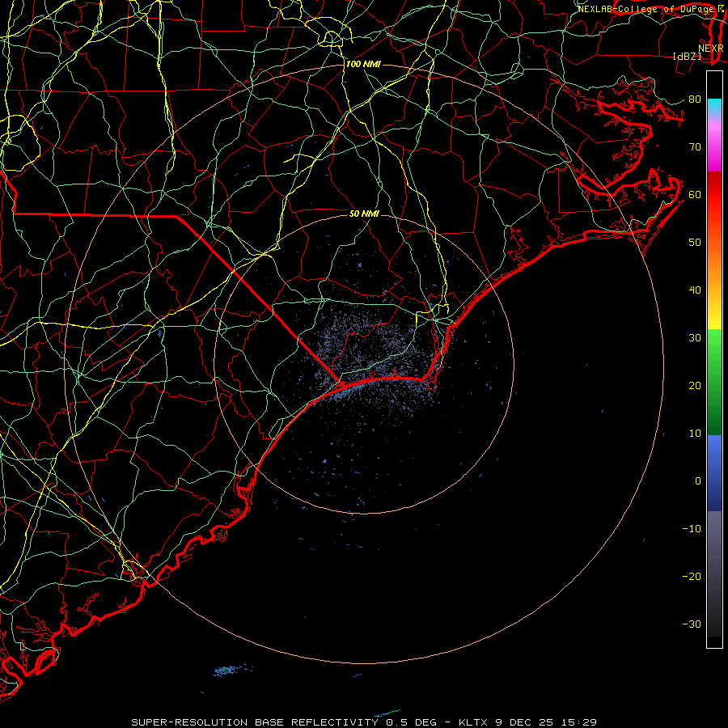This screenshot has height=728, width=728.
Task: Click the -10 value on dBZ scale
Action: [x=692, y=528]
